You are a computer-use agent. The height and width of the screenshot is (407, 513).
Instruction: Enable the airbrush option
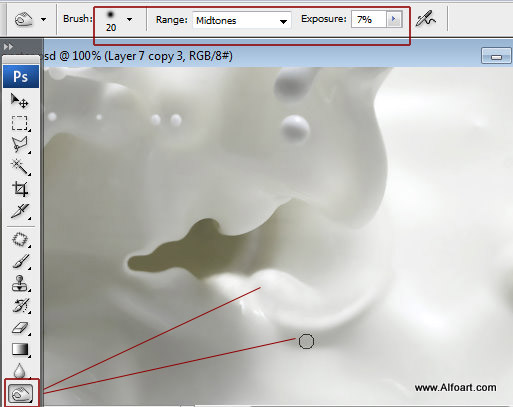426,19
